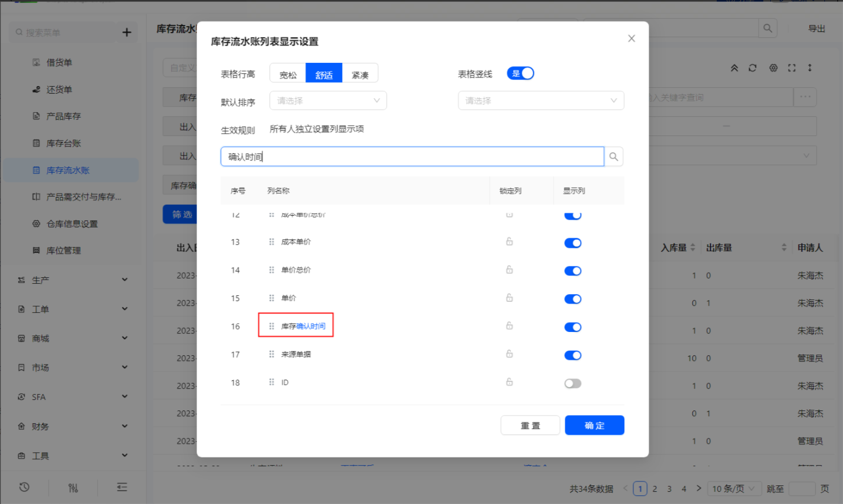Click drag handle icon beside 单价总价

(271, 270)
